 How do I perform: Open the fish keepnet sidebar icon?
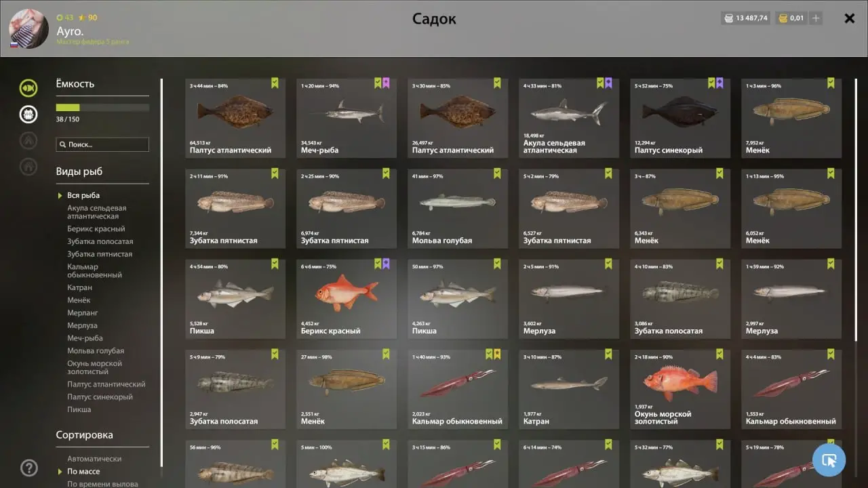[x=28, y=87]
